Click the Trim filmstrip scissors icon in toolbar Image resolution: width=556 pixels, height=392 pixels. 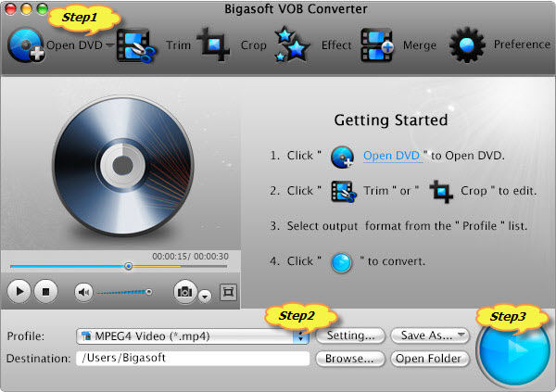tap(136, 45)
